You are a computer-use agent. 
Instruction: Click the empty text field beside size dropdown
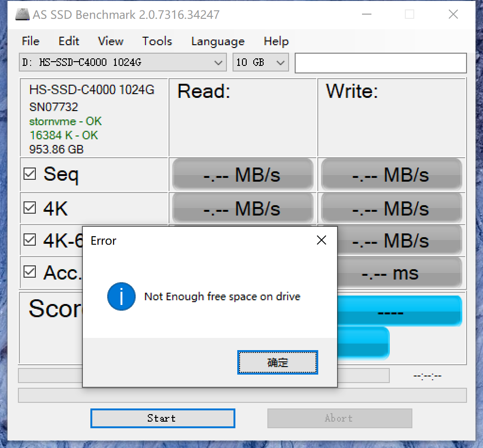380,63
